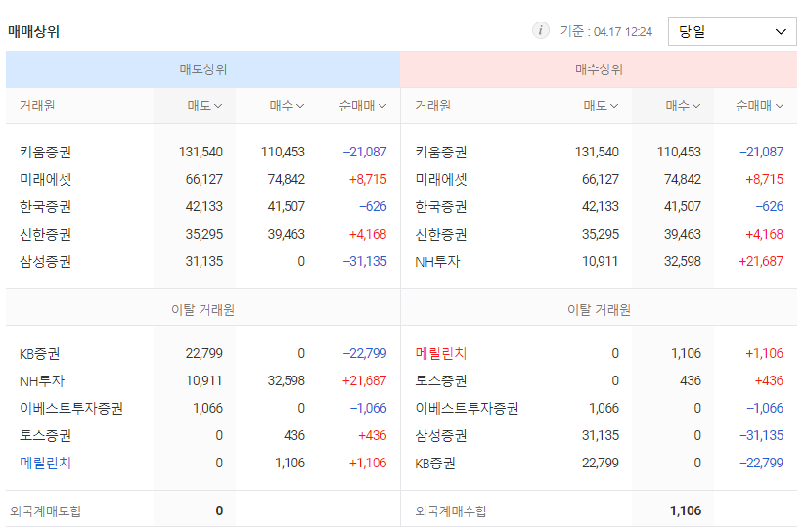Click 삼성증권 in the 매수상위 이탈 list
The height and width of the screenshot is (532, 805).
441,435
